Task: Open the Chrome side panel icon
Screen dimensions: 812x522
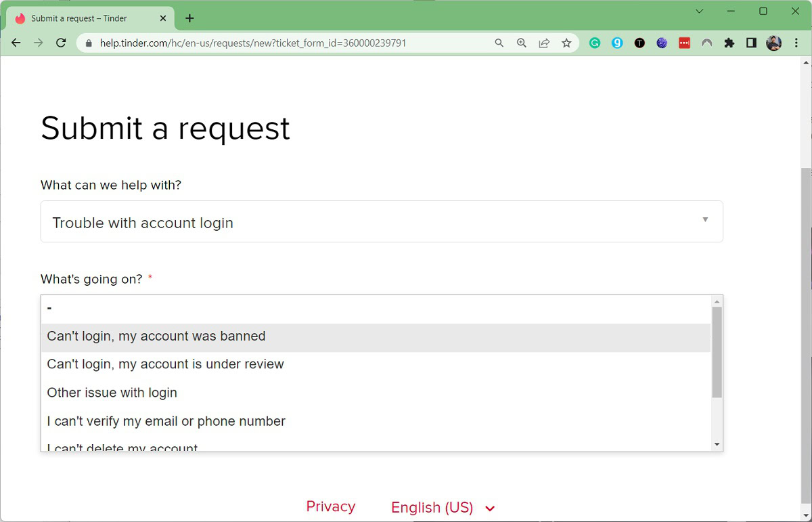Action: (x=751, y=43)
